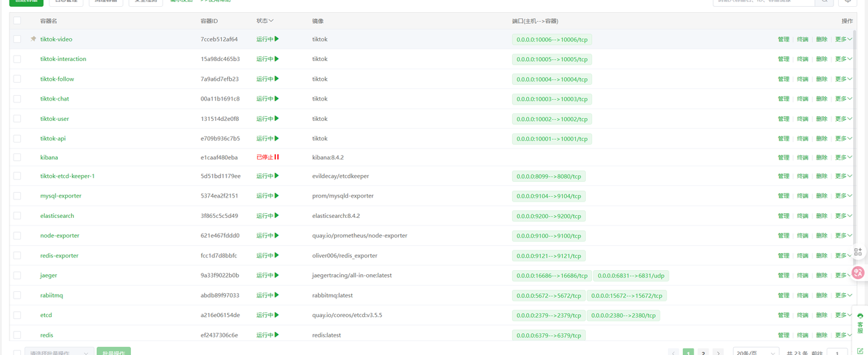Click the running play icon for node-exporter
Viewport: 868px width, 355px height.
coord(277,235)
